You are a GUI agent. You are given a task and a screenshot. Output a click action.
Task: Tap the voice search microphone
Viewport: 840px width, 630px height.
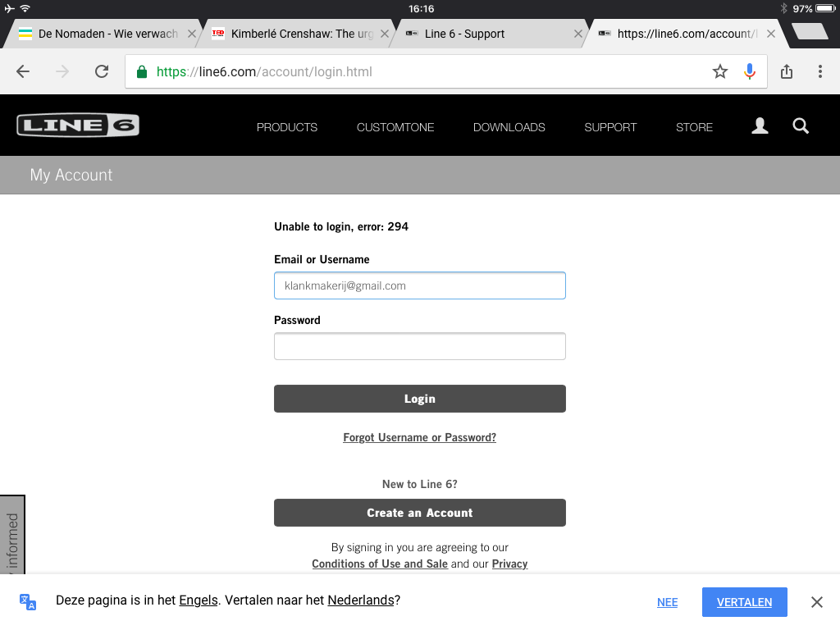(749, 72)
